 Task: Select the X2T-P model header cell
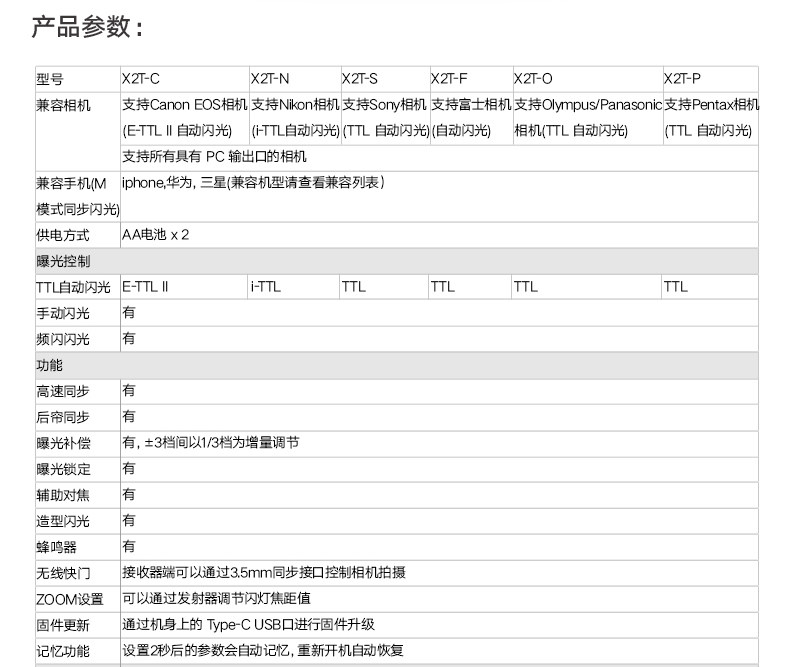tap(710, 79)
